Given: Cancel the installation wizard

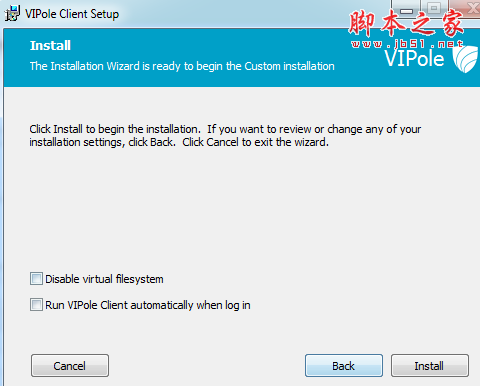Looking at the screenshot, I should point(70,366).
